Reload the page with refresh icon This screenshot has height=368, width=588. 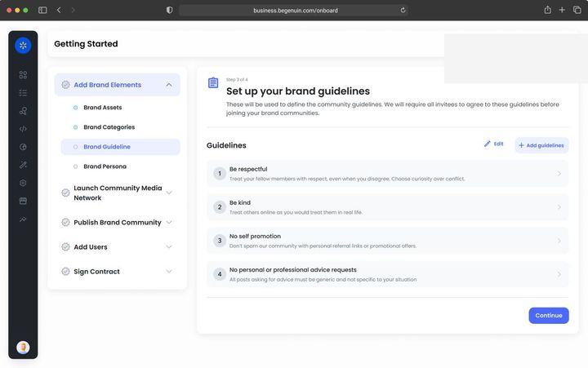click(403, 10)
